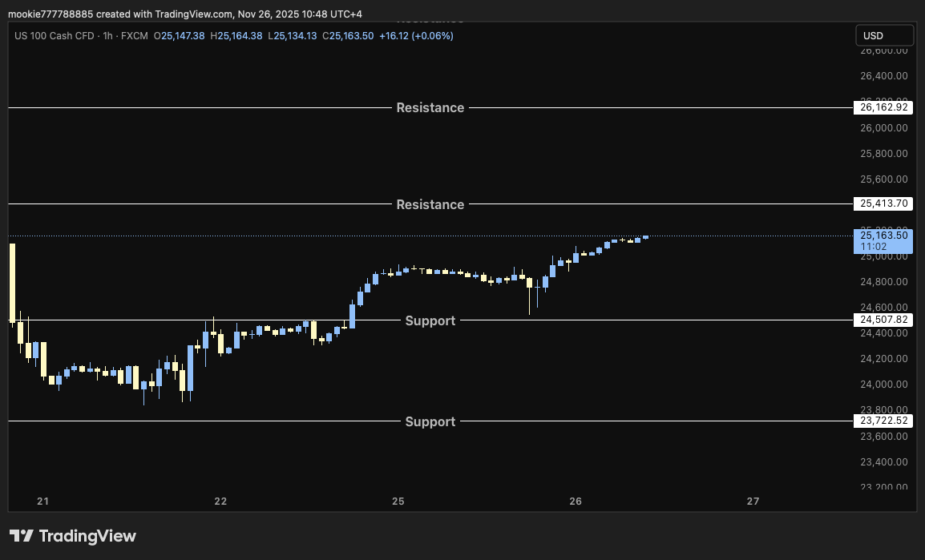Image resolution: width=925 pixels, height=560 pixels.
Task: Click the +16.12 (+0.06%) change value
Action: (416, 36)
